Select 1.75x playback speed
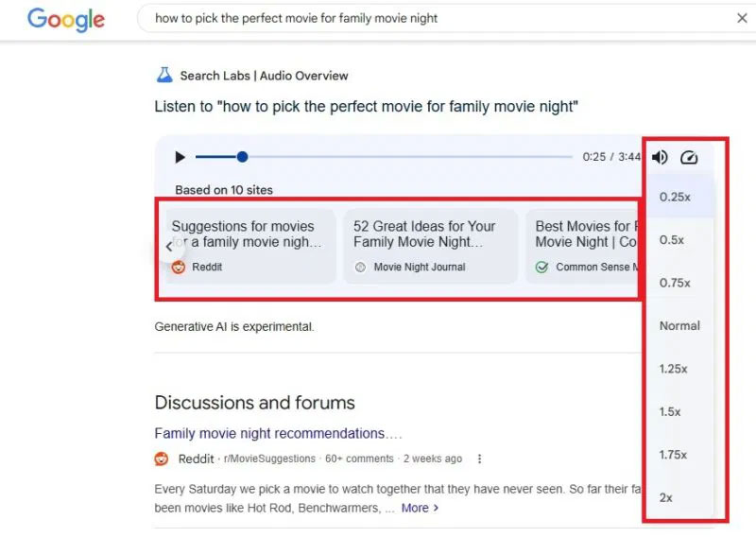Viewport: 756px width, 537px height. point(679,455)
